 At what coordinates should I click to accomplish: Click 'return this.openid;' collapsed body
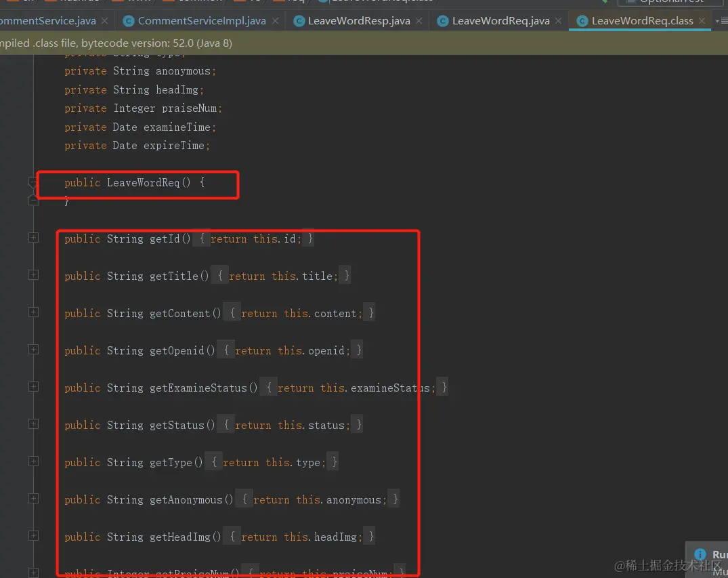point(293,351)
